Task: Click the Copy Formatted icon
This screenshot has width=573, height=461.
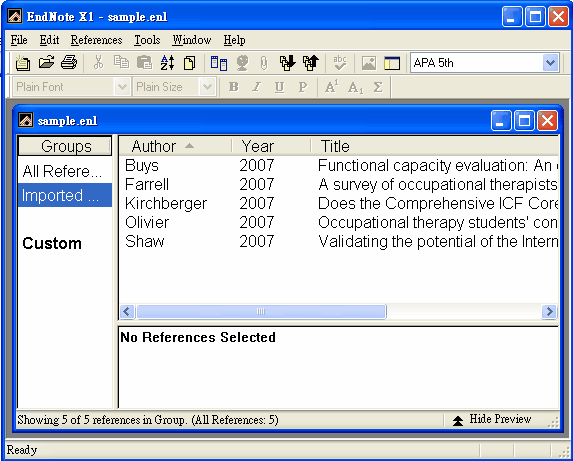Action: (x=190, y=63)
